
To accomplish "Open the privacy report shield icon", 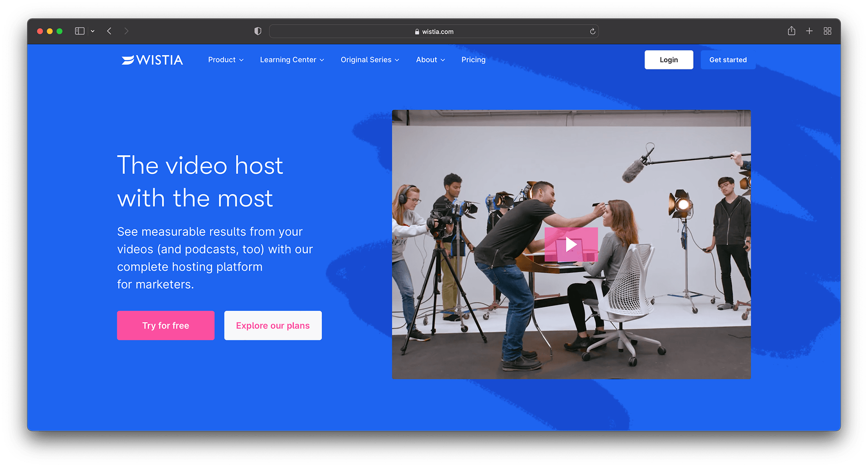I will point(258,31).
